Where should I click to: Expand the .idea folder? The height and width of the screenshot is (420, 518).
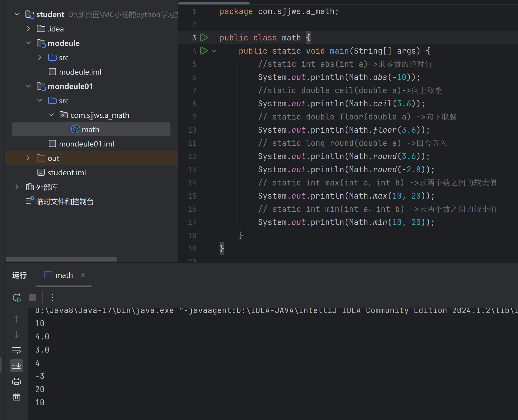(28, 29)
